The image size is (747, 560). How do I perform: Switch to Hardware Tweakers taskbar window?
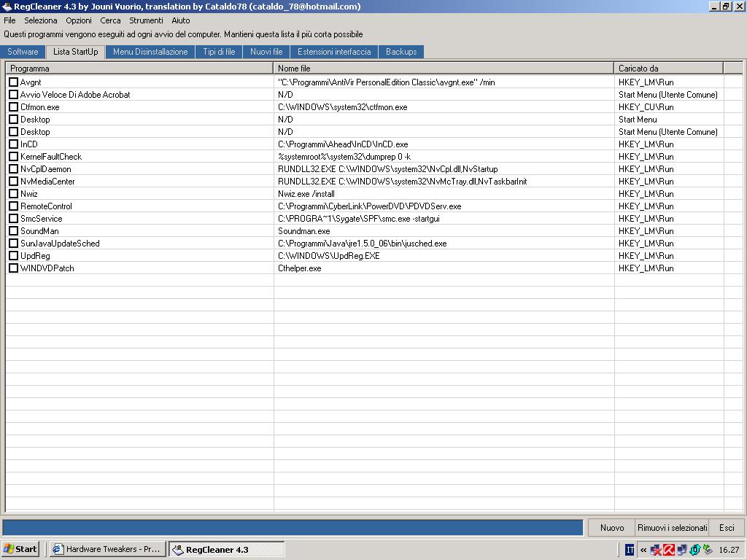(108, 549)
